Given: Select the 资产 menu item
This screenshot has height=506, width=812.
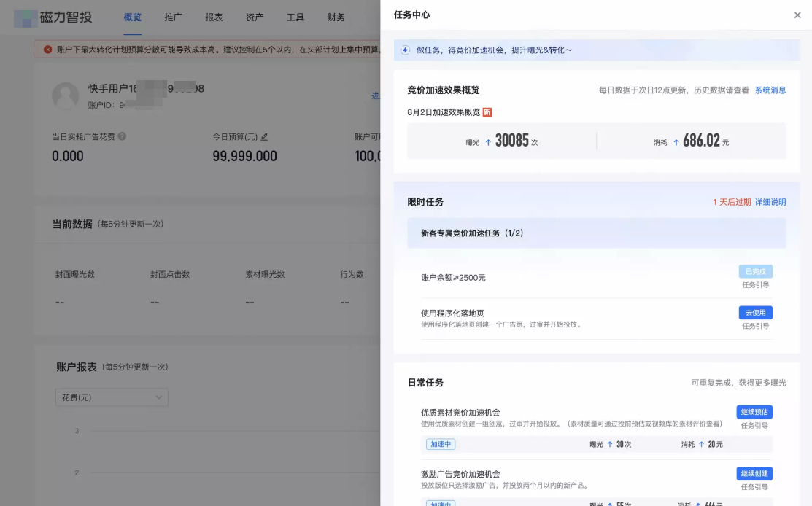Looking at the screenshot, I should coord(254,17).
